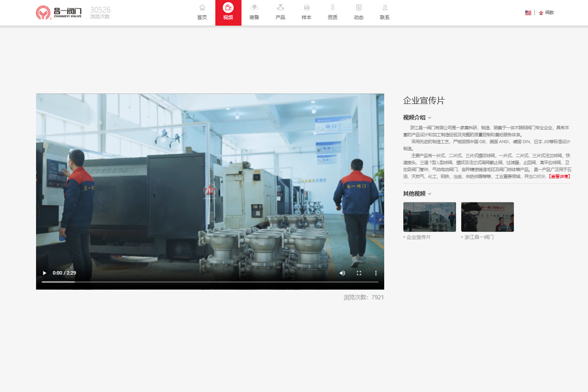Play the video with the play button
The image size is (588, 392).
(45, 273)
